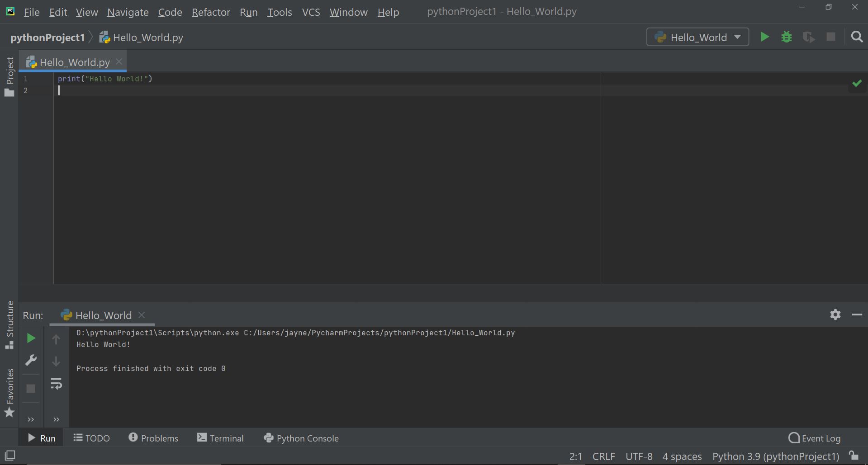Screen dimensions: 868x465
Task: Click the green inspection checkmark in editor
Action: coord(857,83)
